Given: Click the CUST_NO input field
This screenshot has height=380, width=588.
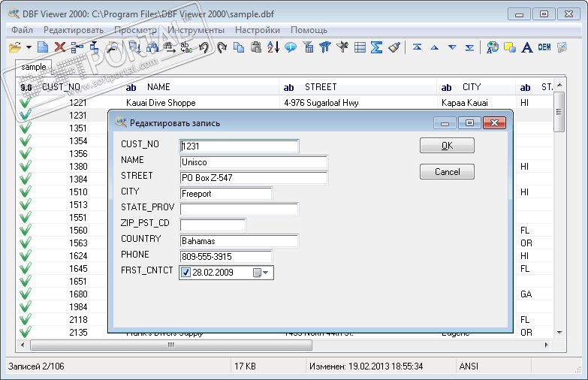Looking at the screenshot, I should click(x=240, y=146).
